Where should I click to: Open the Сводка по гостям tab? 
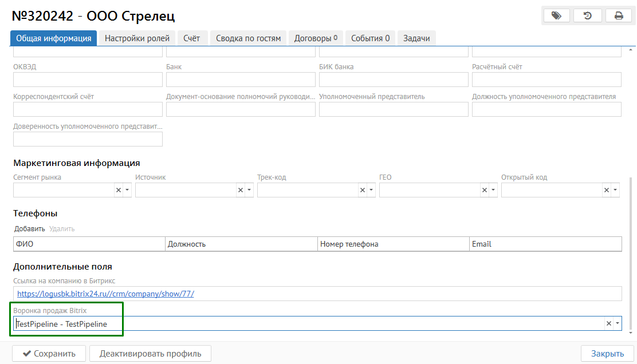248,38
